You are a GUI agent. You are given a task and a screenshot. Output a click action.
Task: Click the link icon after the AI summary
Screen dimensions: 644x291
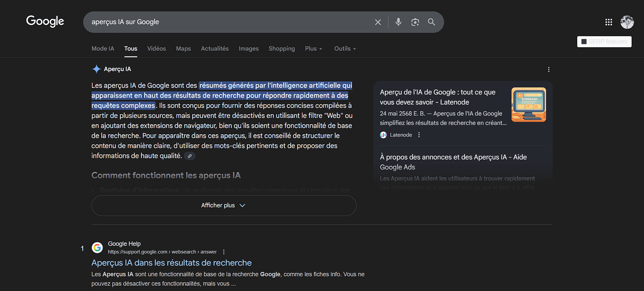click(x=190, y=156)
